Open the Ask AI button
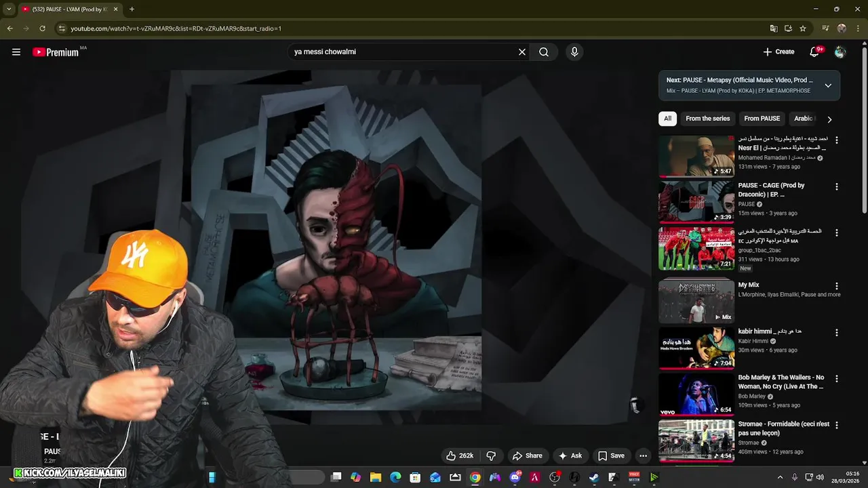 tap(570, 455)
